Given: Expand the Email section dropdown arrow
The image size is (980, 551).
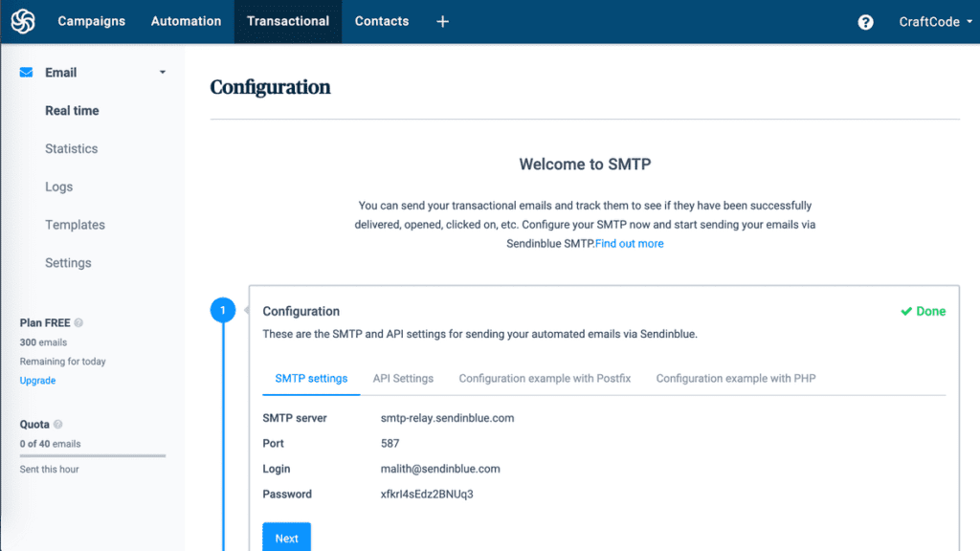Looking at the screenshot, I should tap(163, 73).
